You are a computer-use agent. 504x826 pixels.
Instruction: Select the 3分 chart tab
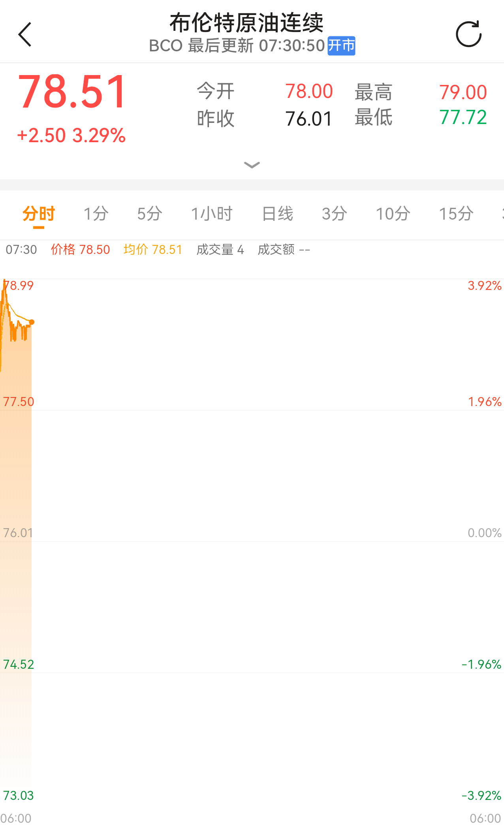tap(335, 214)
